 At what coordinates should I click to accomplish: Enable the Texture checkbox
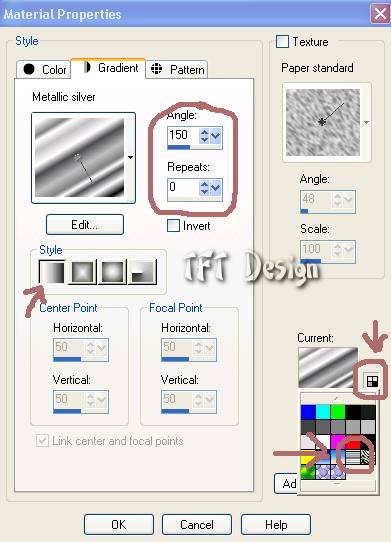[282, 42]
